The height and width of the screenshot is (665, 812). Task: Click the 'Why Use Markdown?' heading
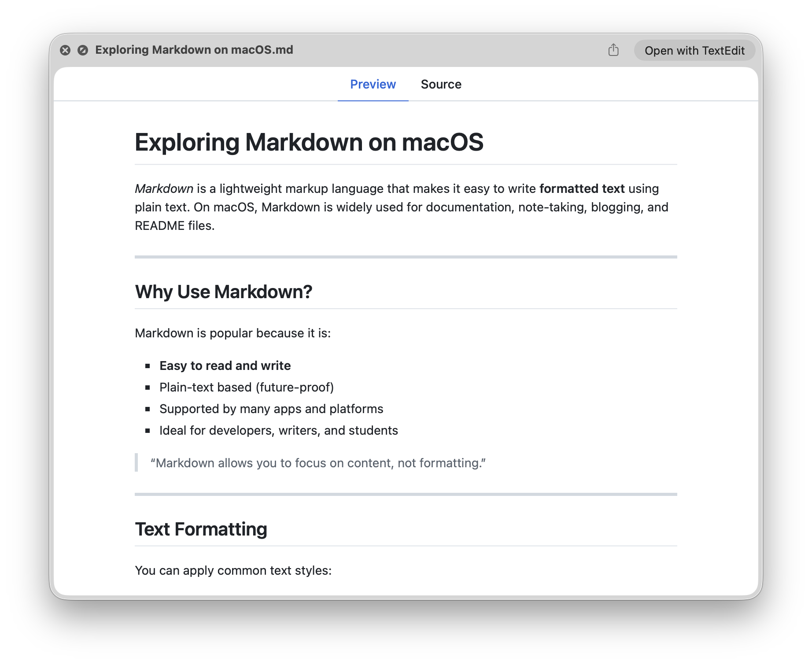click(x=224, y=292)
